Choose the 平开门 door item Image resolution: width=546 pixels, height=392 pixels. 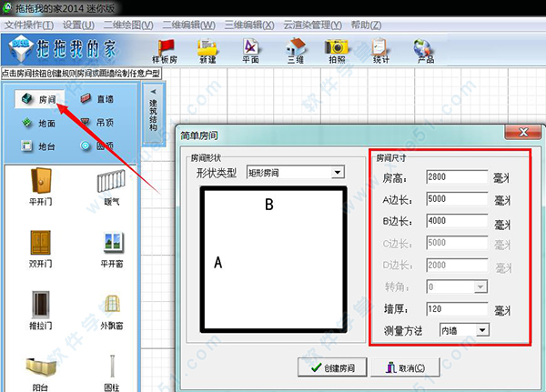[x=40, y=189]
